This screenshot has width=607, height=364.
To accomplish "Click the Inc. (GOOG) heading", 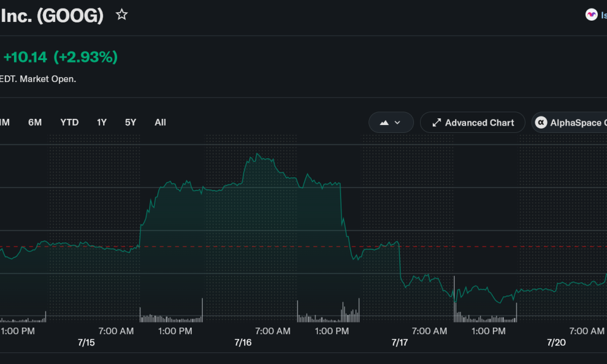I will tap(52, 16).
